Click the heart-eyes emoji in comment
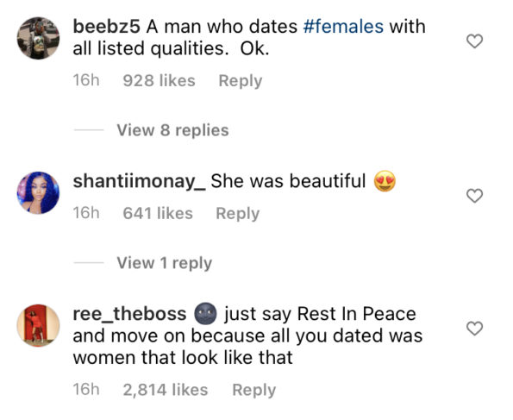Viewport: 513px width, 420px height. (385, 181)
